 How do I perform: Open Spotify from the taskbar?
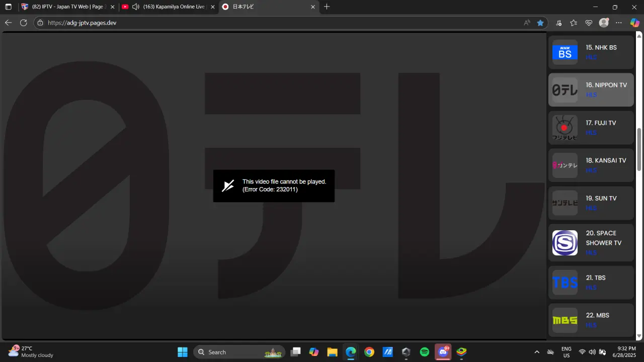tap(424, 352)
